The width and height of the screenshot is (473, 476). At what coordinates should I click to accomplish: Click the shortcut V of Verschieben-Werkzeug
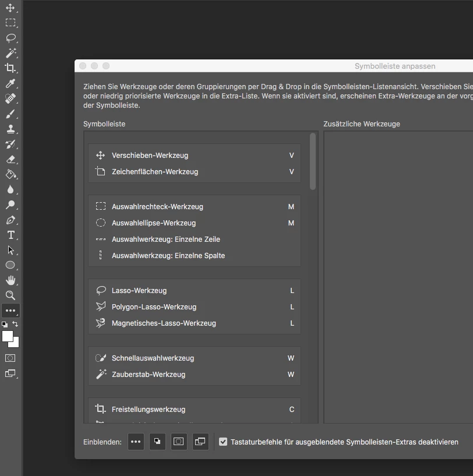click(291, 156)
